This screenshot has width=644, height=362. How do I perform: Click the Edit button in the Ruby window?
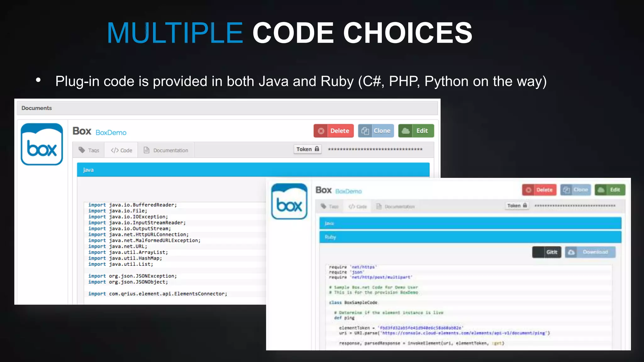point(610,190)
